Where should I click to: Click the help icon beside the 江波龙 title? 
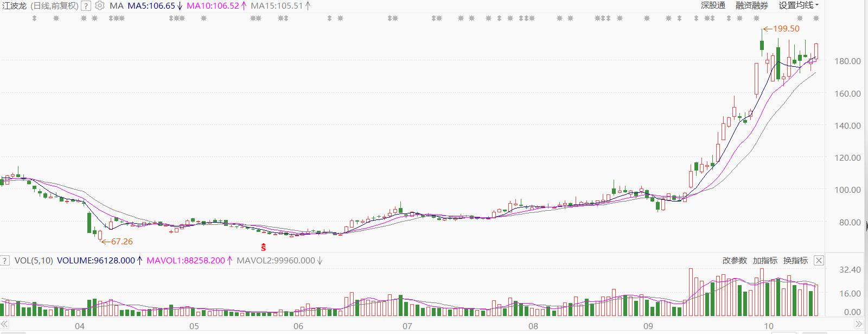(86, 6)
